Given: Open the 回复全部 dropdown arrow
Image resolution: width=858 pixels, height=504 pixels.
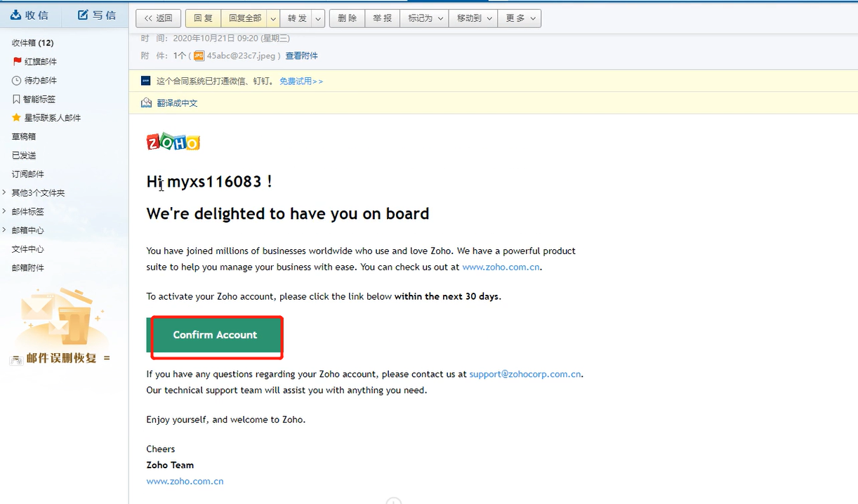Looking at the screenshot, I should click(x=272, y=19).
